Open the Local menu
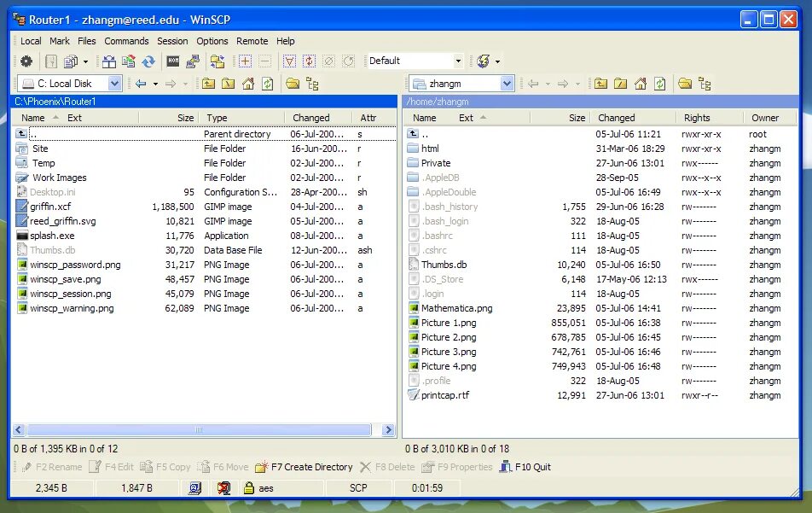 tap(31, 41)
